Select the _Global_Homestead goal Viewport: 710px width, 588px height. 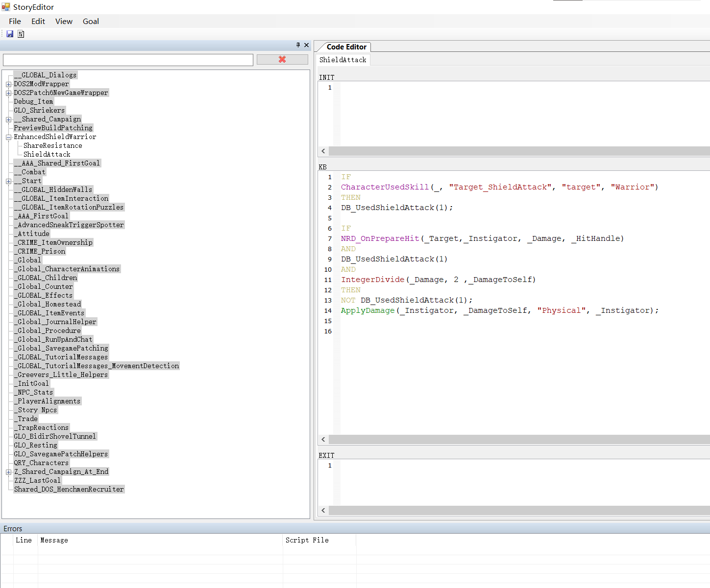[48, 304]
